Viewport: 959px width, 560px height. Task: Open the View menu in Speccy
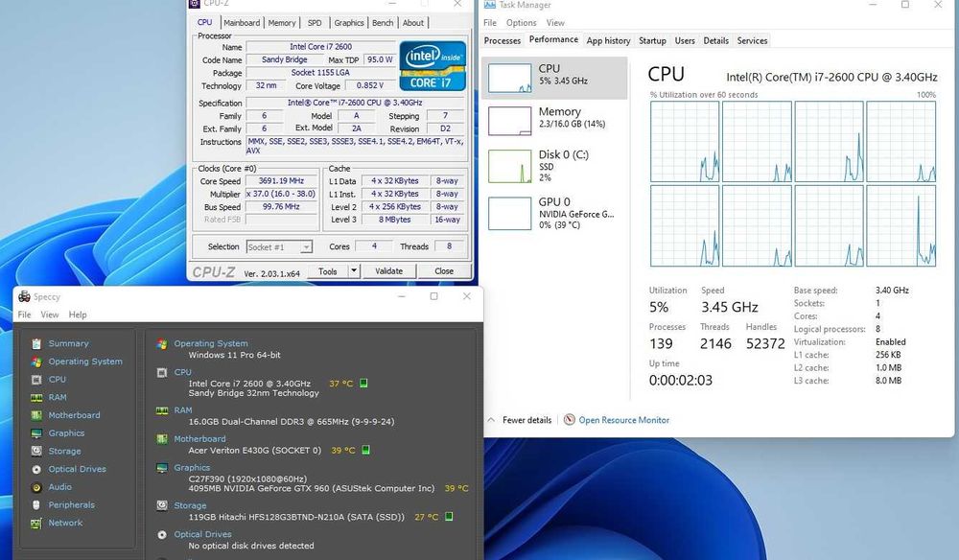50,315
